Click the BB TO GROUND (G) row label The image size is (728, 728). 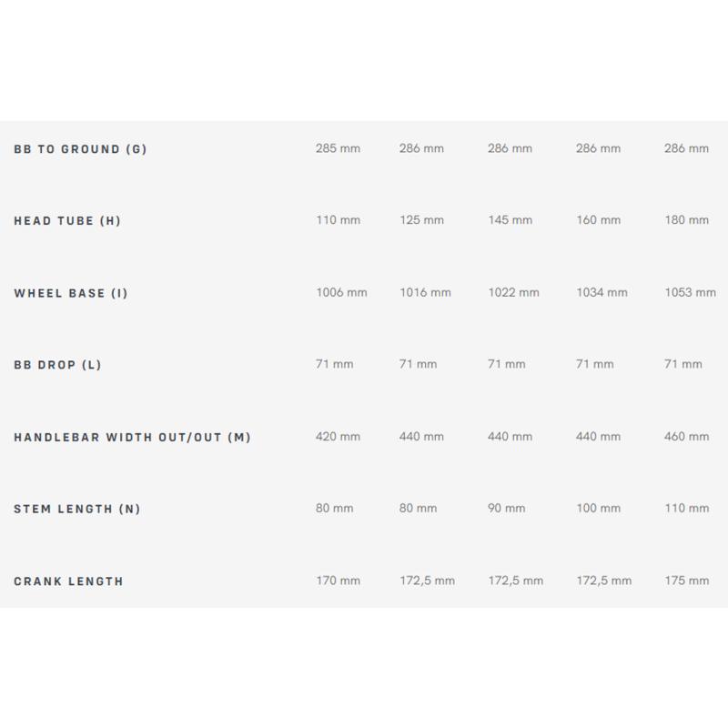point(80,149)
